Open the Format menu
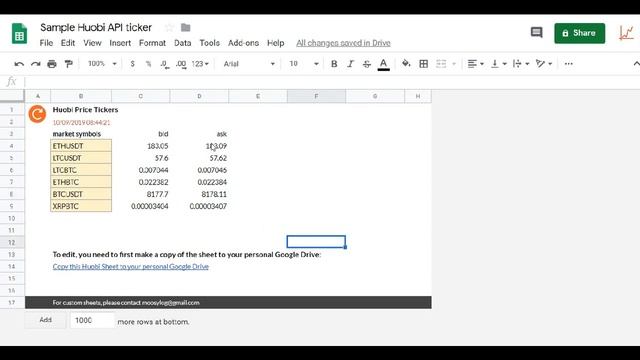The width and height of the screenshot is (640, 360). click(152, 43)
